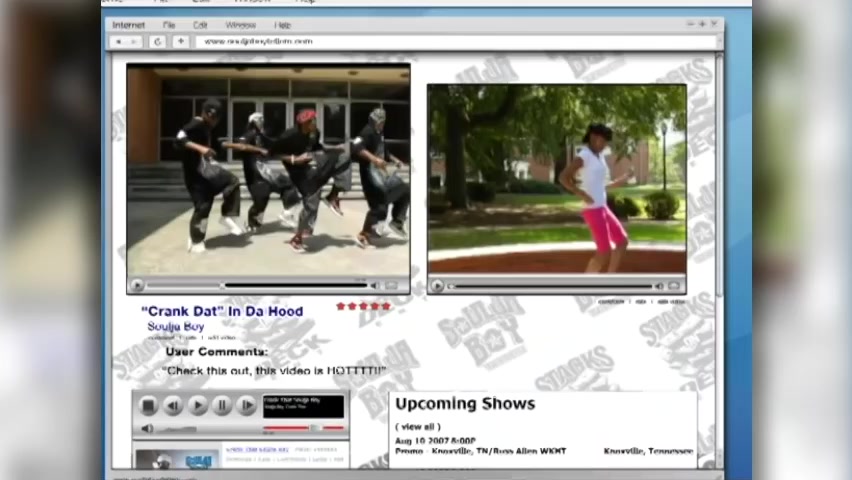
Task: Seek in the four dancers video progress bar
Action: (x=257, y=285)
